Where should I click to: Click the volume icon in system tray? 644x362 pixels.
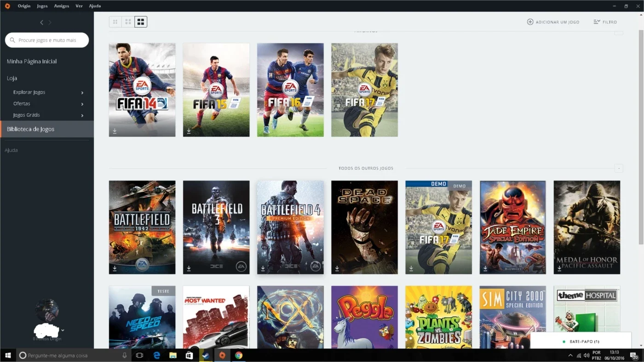coord(586,355)
